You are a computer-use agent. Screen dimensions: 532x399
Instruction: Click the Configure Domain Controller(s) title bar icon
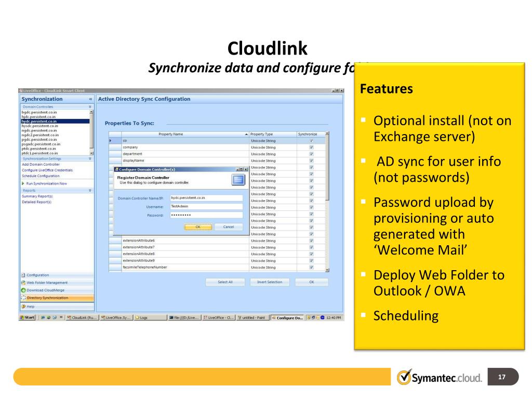point(116,169)
